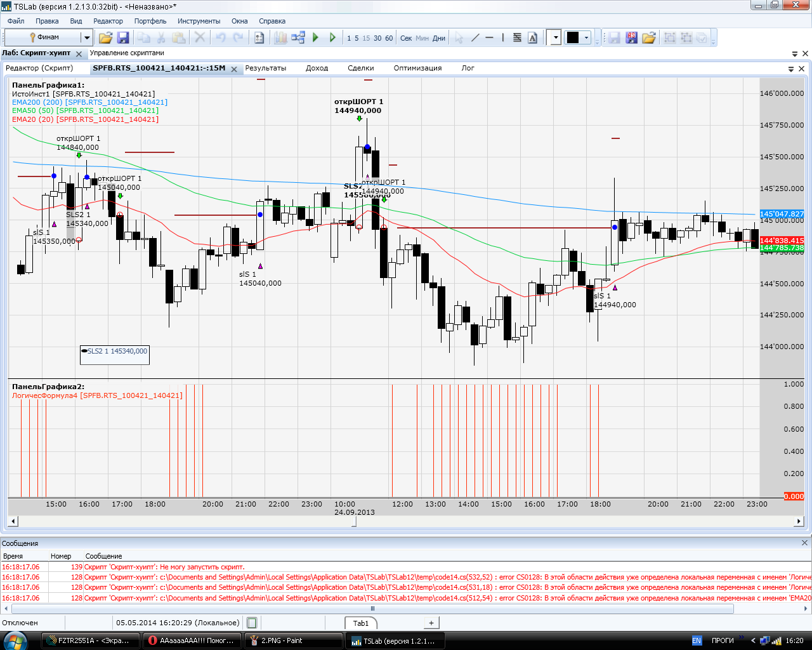812x650 pixels.
Task: Close the Лаб: Скрипт-хуипт tab
Action: 79,54
